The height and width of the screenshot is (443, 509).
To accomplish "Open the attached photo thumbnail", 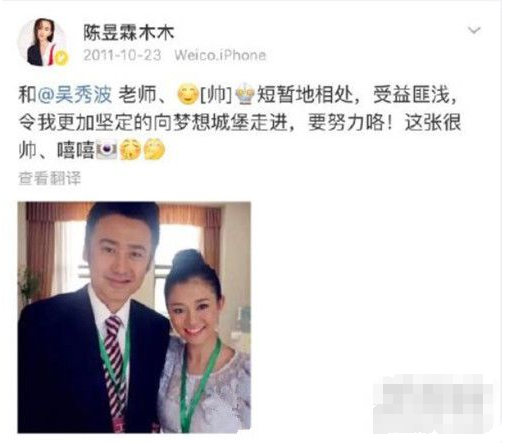I will tap(134, 317).
